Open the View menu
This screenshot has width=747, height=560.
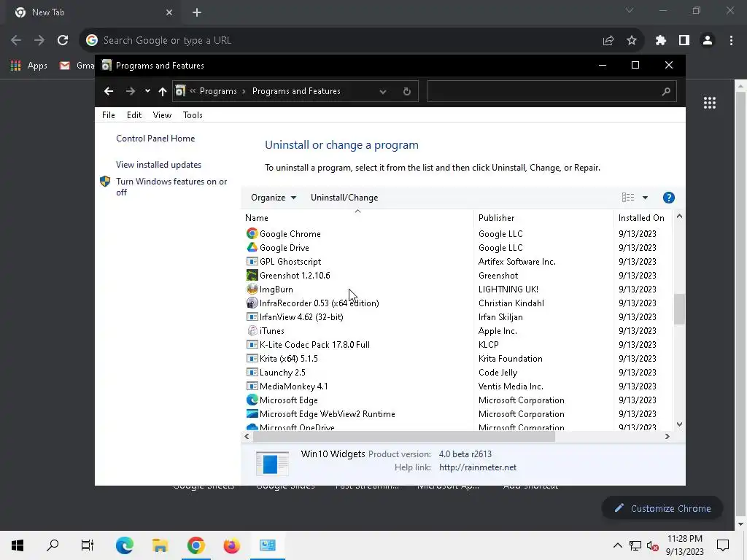(x=162, y=114)
